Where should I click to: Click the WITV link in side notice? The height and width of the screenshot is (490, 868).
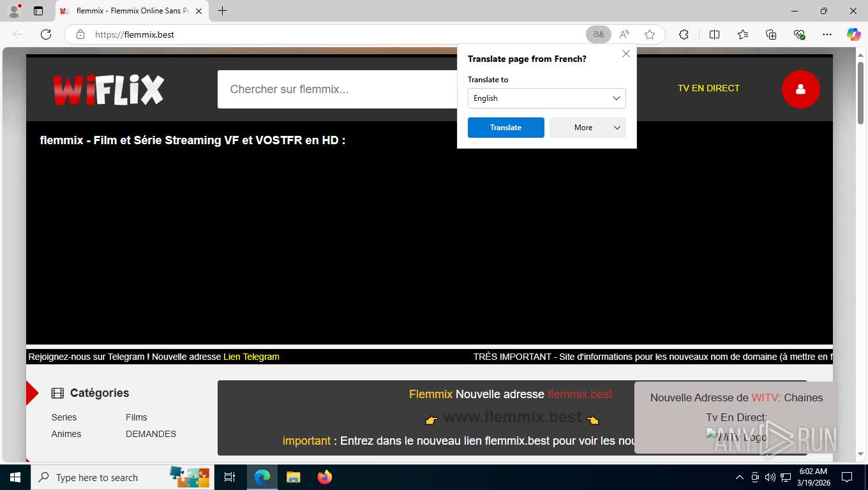[x=765, y=397]
